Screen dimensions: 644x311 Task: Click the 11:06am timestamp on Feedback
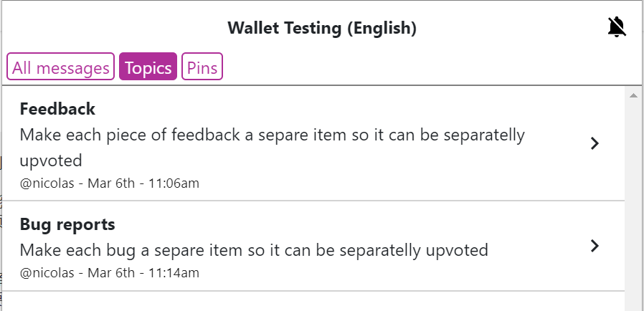[x=174, y=183]
